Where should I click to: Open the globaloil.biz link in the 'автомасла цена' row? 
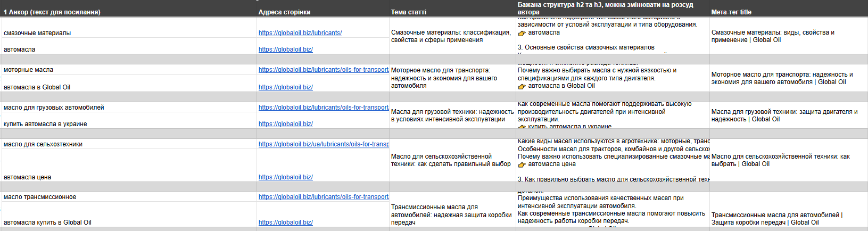(286, 177)
